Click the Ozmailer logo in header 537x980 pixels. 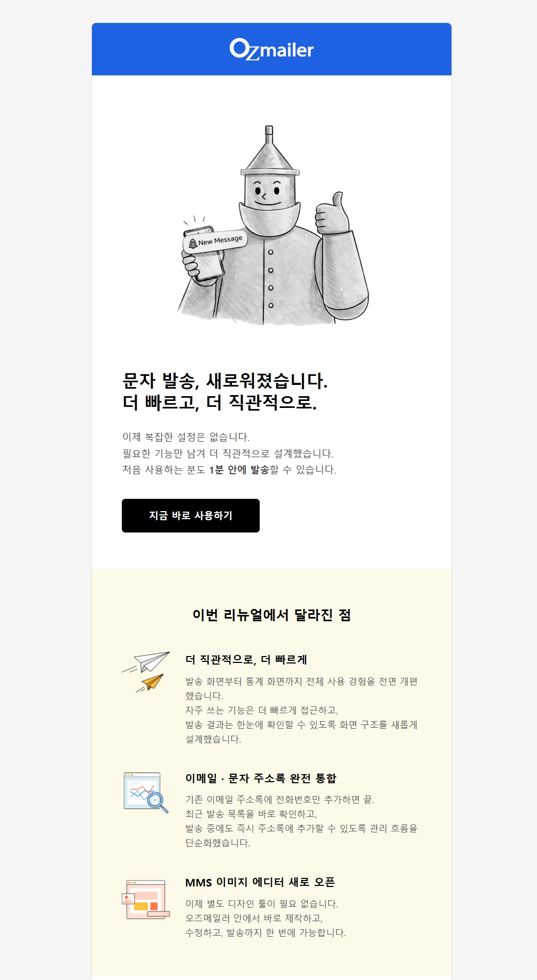(271, 49)
